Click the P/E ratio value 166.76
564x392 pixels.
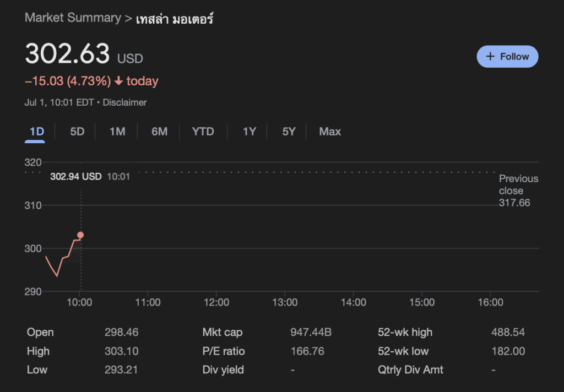307,351
